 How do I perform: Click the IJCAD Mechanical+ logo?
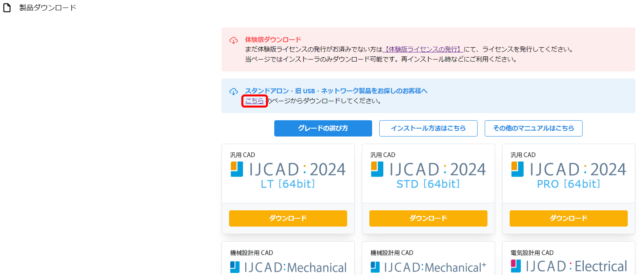coord(428,267)
